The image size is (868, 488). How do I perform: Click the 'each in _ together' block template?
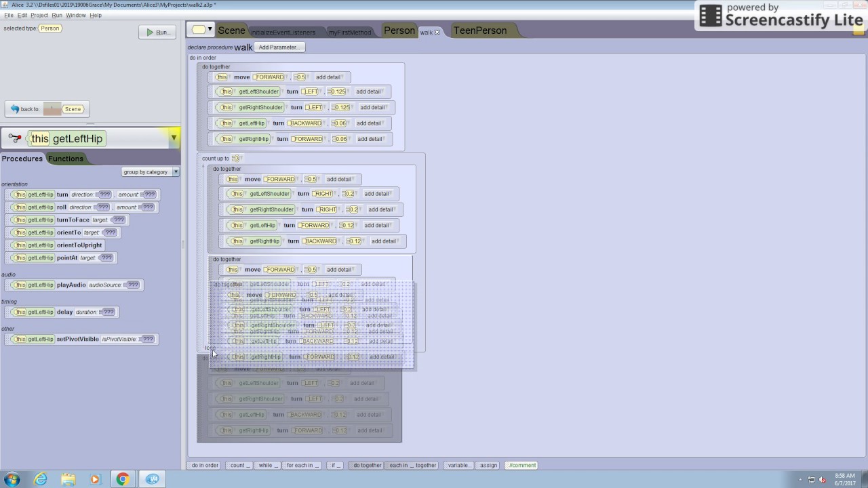point(413,465)
